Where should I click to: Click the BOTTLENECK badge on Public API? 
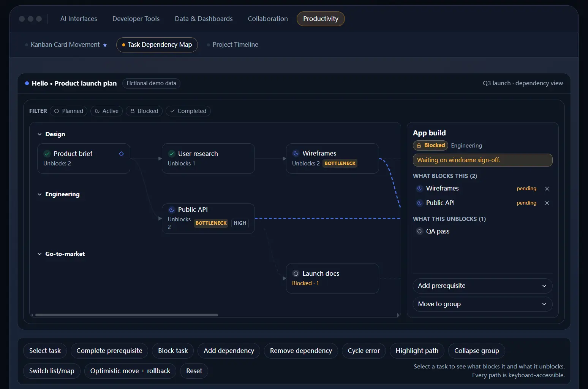pyautogui.click(x=211, y=223)
